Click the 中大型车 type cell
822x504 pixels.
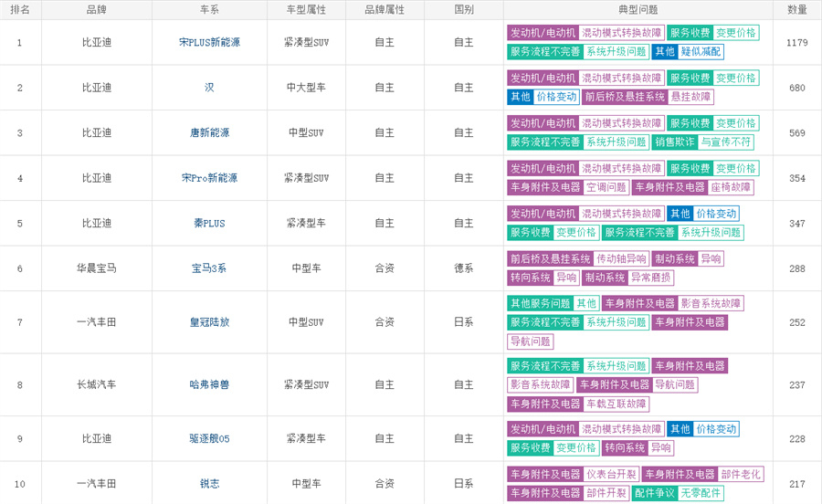tap(306, 88)
